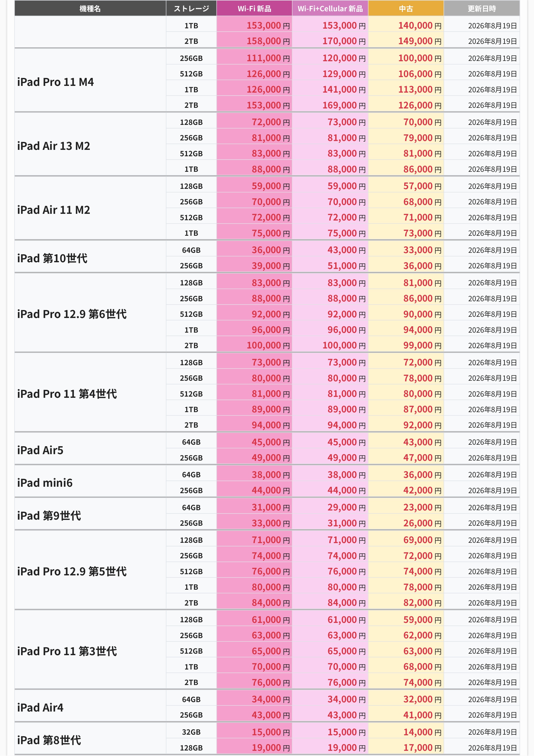Select the Wi-Fi+Cellular 新品 header
The height and width of the screenshot is (756, 534).
pyautogui.click(x=330, y=9)
